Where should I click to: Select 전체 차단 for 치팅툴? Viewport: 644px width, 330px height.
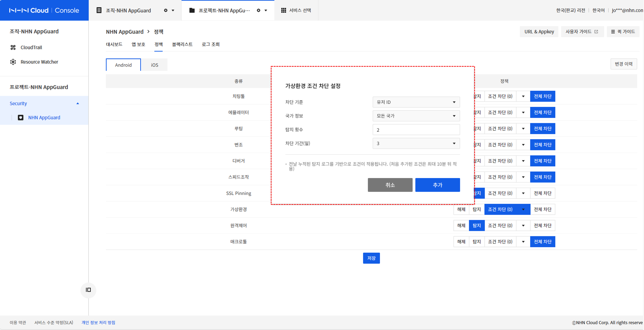(543, 96)
